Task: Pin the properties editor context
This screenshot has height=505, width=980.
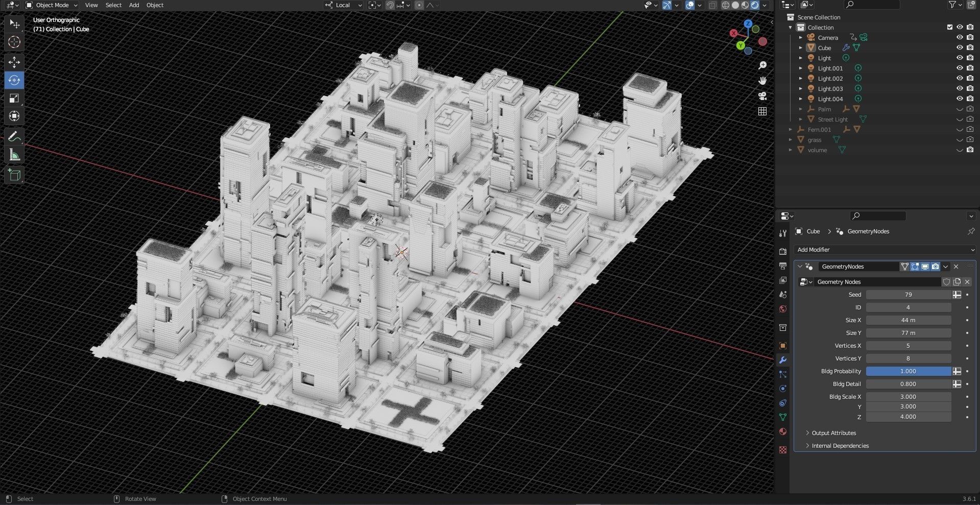Action: 971,231
